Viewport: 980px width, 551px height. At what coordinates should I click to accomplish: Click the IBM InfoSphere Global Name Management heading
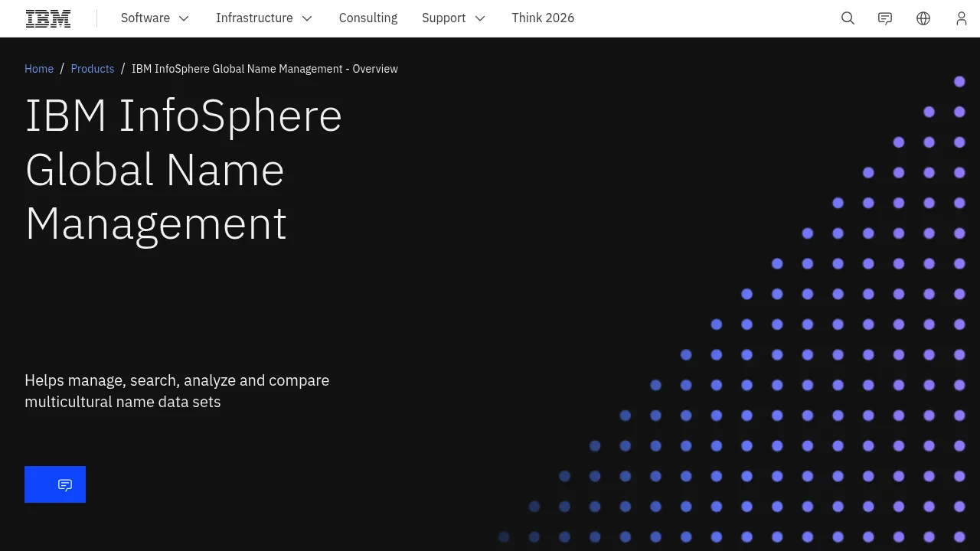184,169
